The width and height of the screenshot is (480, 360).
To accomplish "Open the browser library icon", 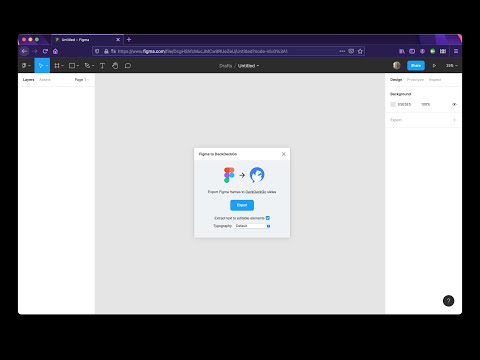I will coord(402,51).
